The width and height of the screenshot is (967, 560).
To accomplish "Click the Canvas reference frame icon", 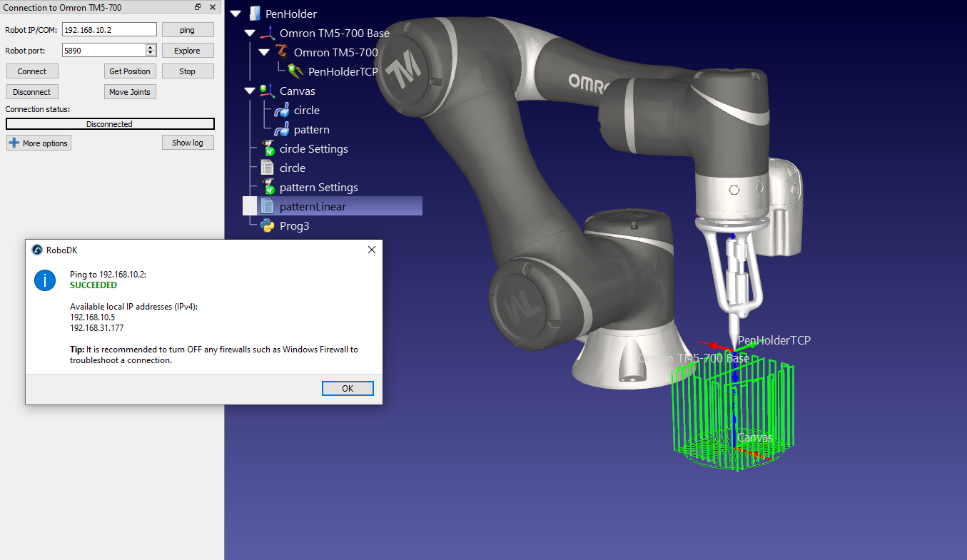I will click(268, 91).
